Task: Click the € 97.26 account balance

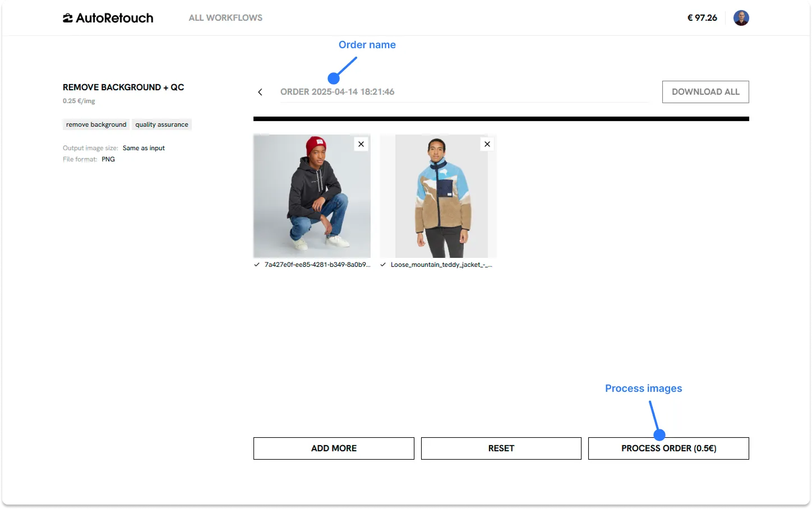Action: 702,17
